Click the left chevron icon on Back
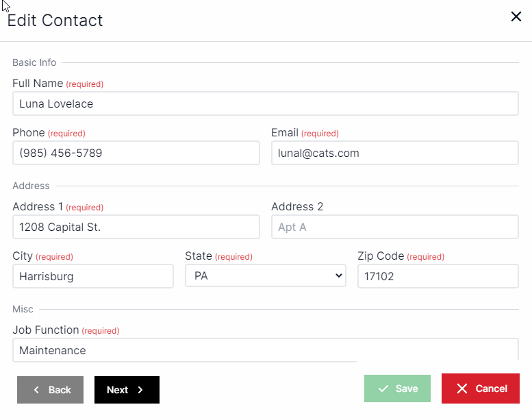 click(x=36, y=390)
